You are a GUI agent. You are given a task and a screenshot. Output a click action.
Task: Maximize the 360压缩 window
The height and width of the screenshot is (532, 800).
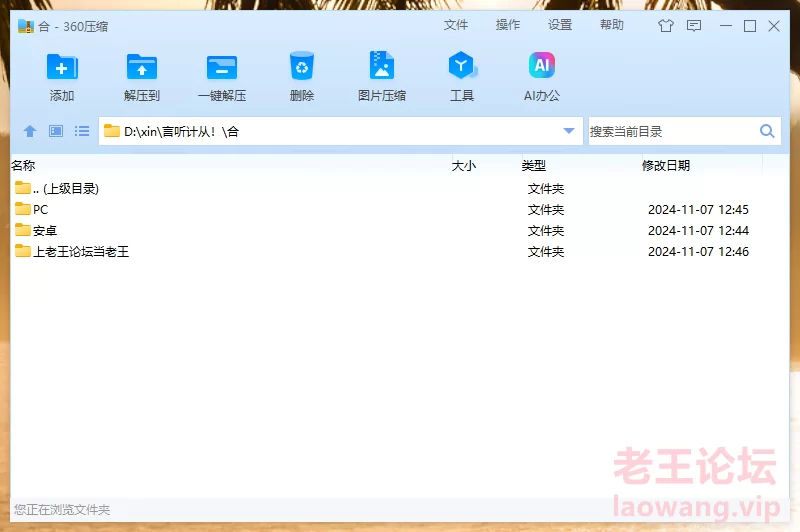(x=749, y=26)
